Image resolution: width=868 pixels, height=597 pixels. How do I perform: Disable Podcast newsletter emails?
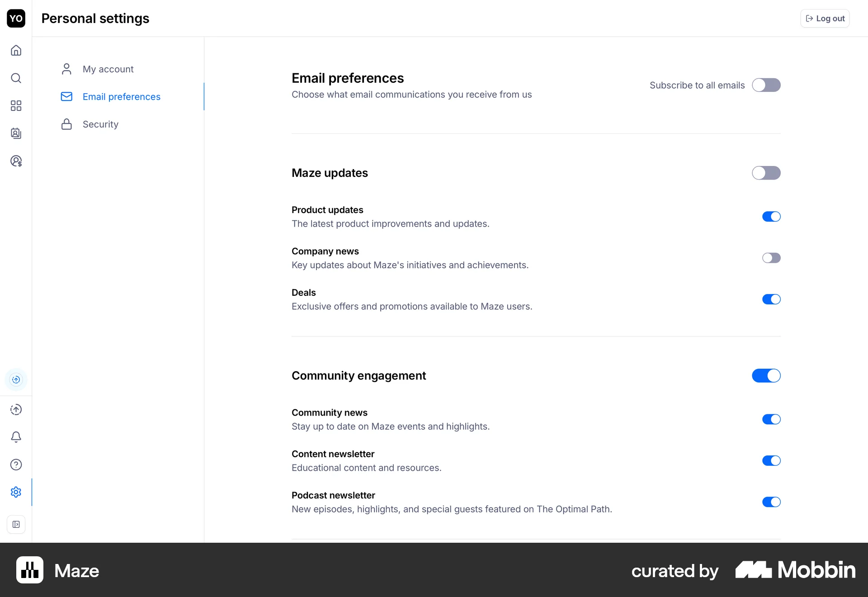click(771, 502)
